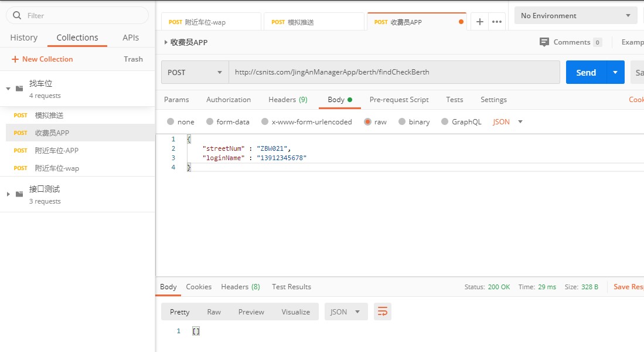Click the request URL input field
Screen dimensions: 644x352
pyautogui.click(x=394, y=72)
